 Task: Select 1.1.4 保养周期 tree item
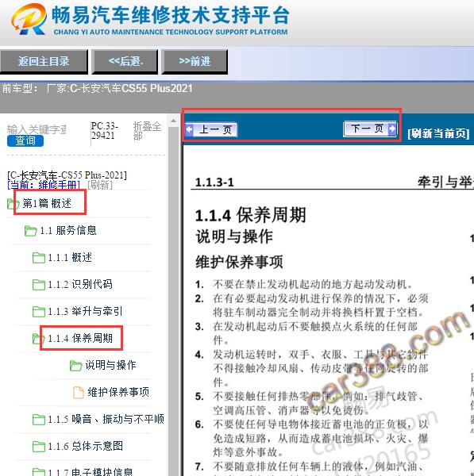[80, 338]
